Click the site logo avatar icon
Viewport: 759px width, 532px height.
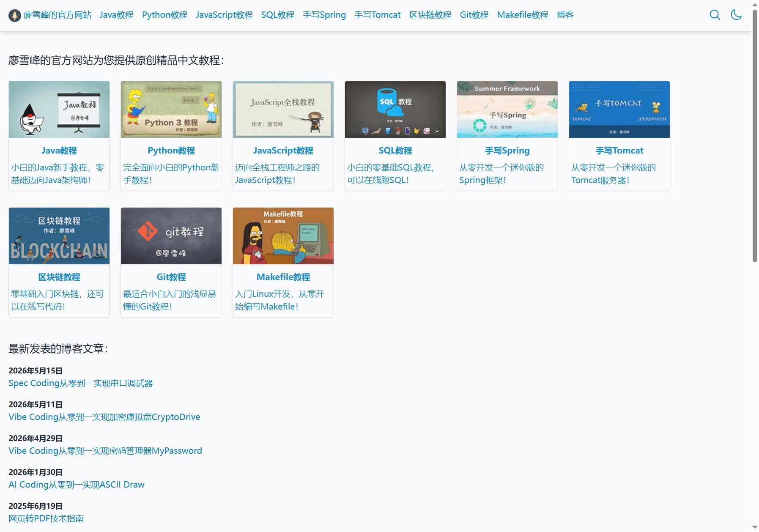15,16
